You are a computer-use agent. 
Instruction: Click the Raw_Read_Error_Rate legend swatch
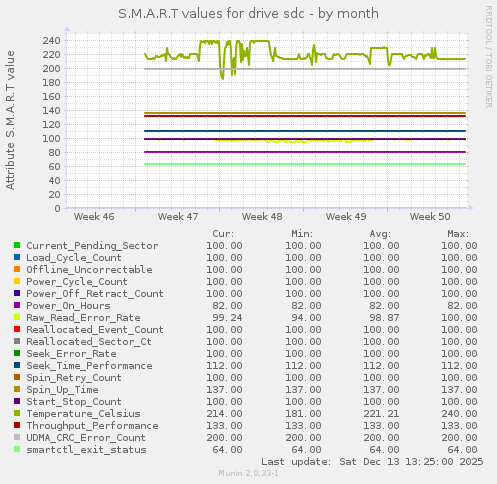pyautogui.click(x=17, y=317)
